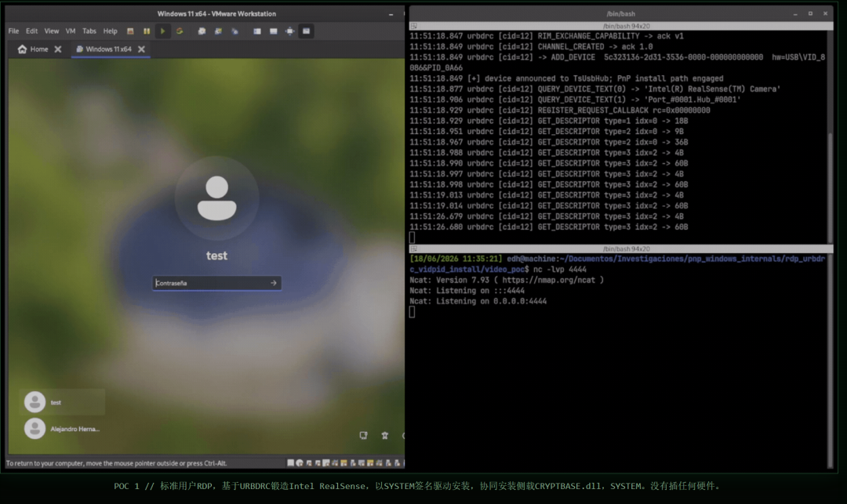Screen dimensions: 847x504
Task: Select the Alejandro Herna... user account
Action: [62, 429]
